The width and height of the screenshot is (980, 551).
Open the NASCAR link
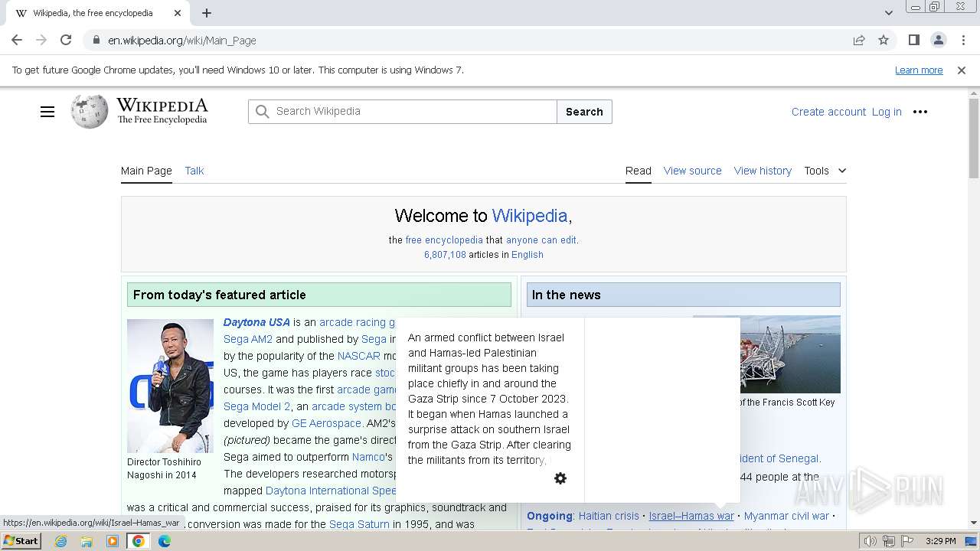(x=359, y=356)
